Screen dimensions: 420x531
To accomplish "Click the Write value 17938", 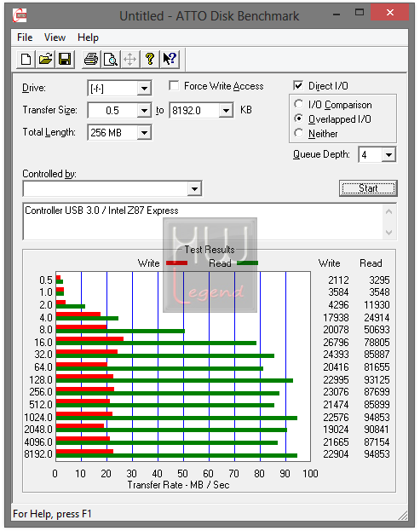I will (x=336, y=318).
